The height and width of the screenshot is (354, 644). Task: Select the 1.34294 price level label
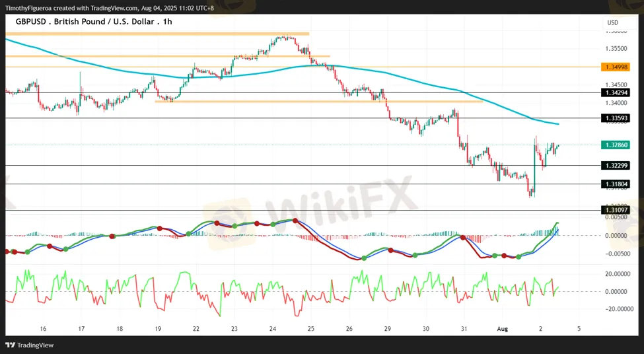(615, 93)
